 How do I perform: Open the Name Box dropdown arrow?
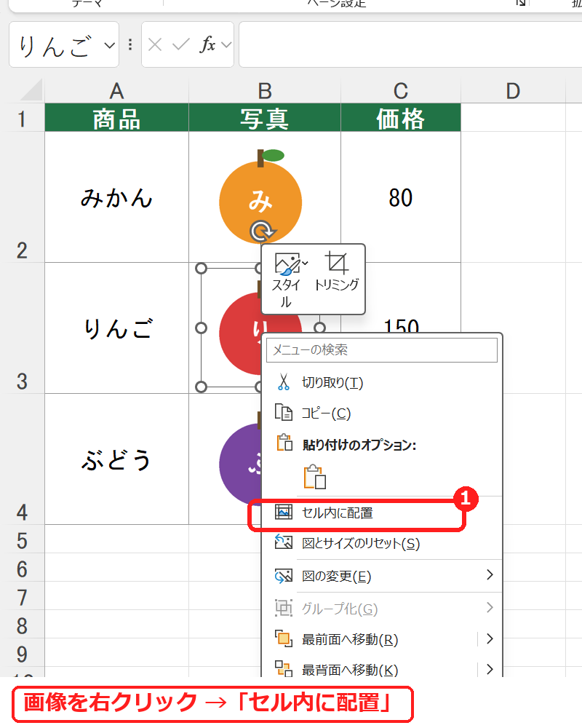(110, 45)
